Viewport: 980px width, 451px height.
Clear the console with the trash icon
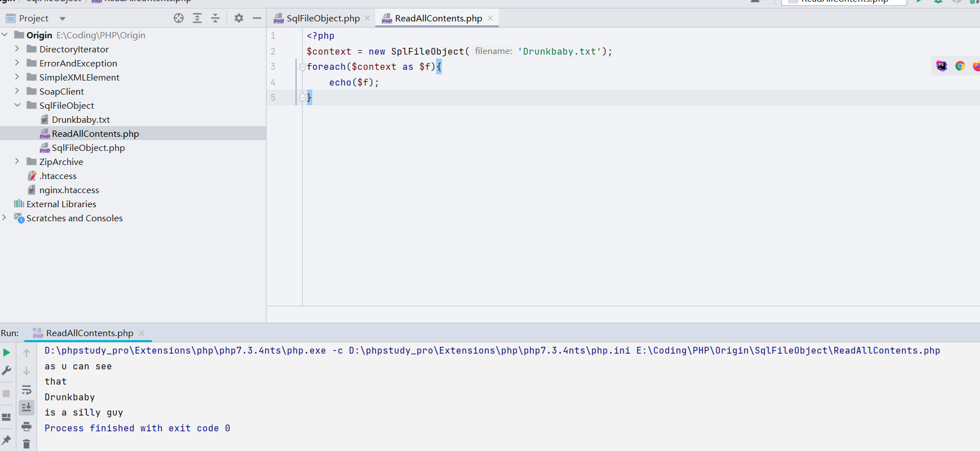[x=26, y=444]
